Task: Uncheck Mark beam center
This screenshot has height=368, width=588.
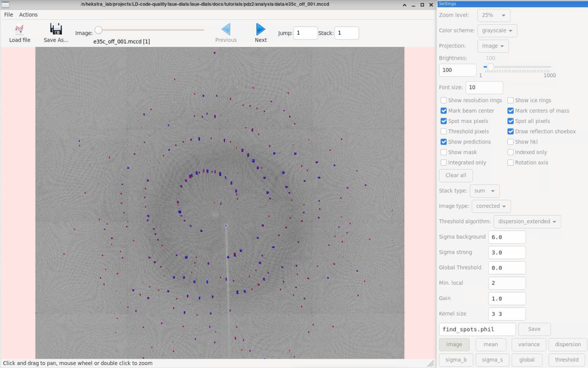Action: (x=444, y=111)
